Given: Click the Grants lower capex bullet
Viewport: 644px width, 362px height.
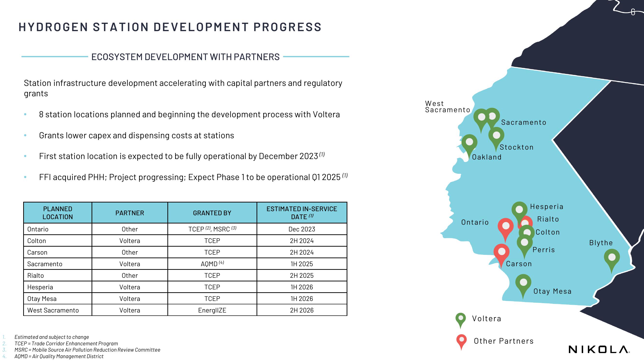Looking at the screenshot, I should pyautogui.click(x=136, y=135).
